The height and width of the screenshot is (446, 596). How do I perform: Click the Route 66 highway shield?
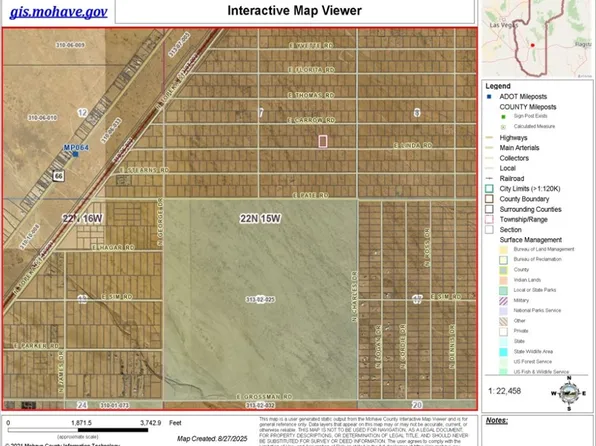[58, 176]
